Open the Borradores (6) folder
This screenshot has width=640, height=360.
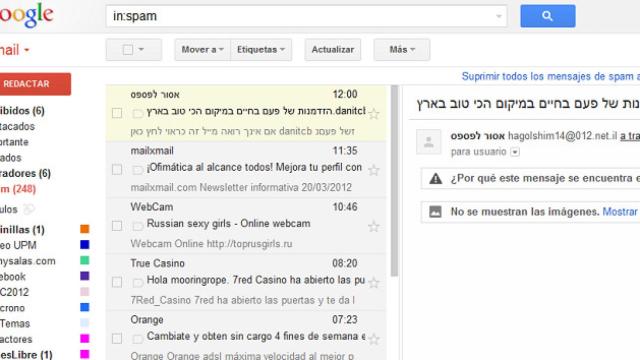pyautogui.click(x=25, y=173)
